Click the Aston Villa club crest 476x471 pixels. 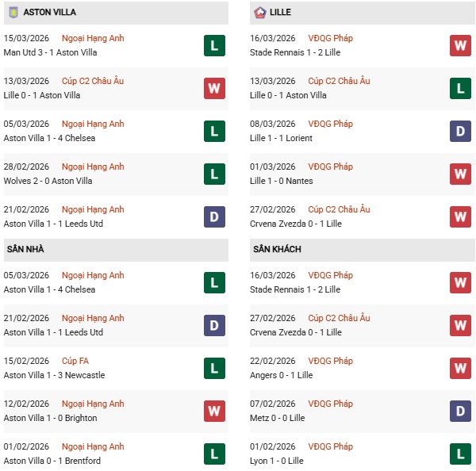pos(12,12)
